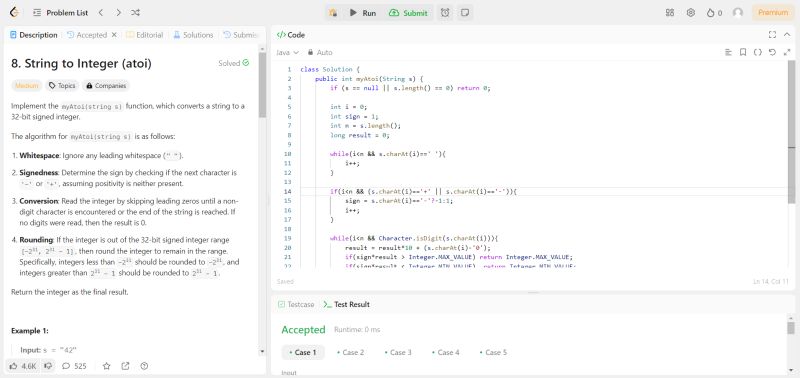Click the Medium difficulty tag
Screen dimensions: 800x378
pos(27,86)
